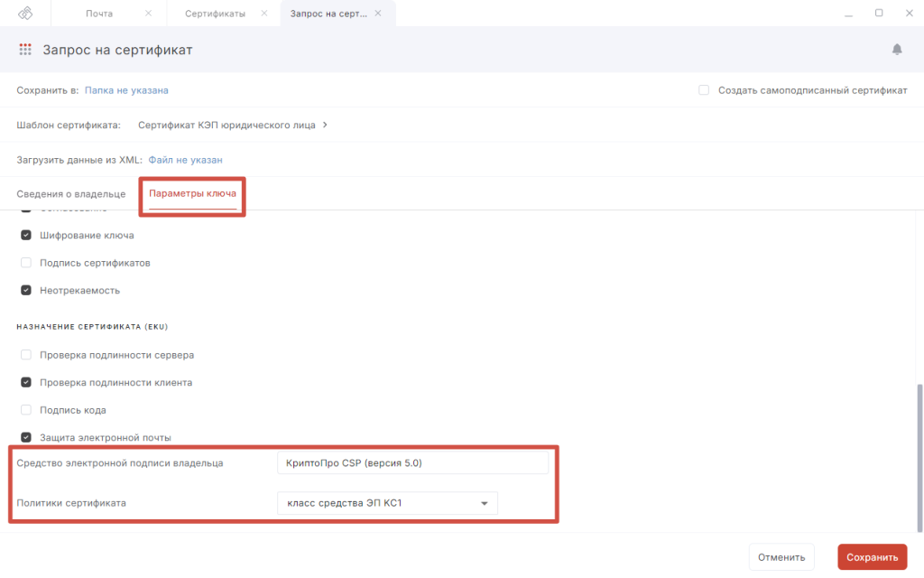Click the Отменить button
924x578 pixels.
coord(781,556)
